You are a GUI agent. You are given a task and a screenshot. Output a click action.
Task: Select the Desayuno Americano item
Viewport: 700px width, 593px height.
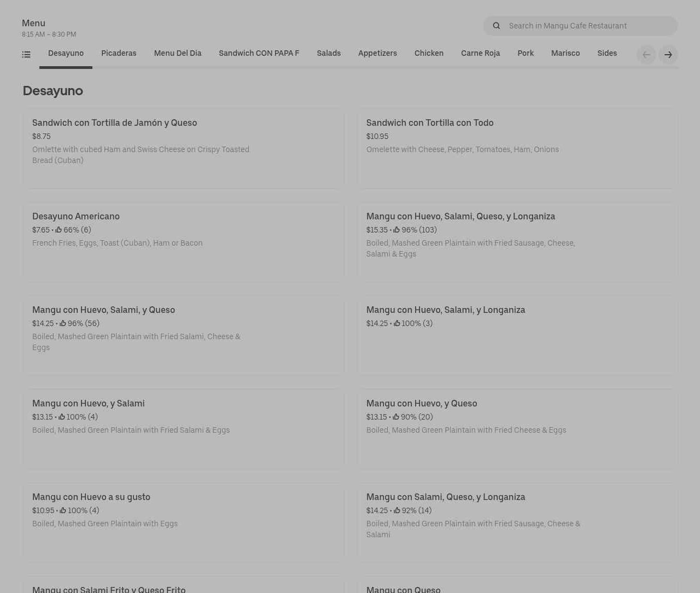coord(183,242)
